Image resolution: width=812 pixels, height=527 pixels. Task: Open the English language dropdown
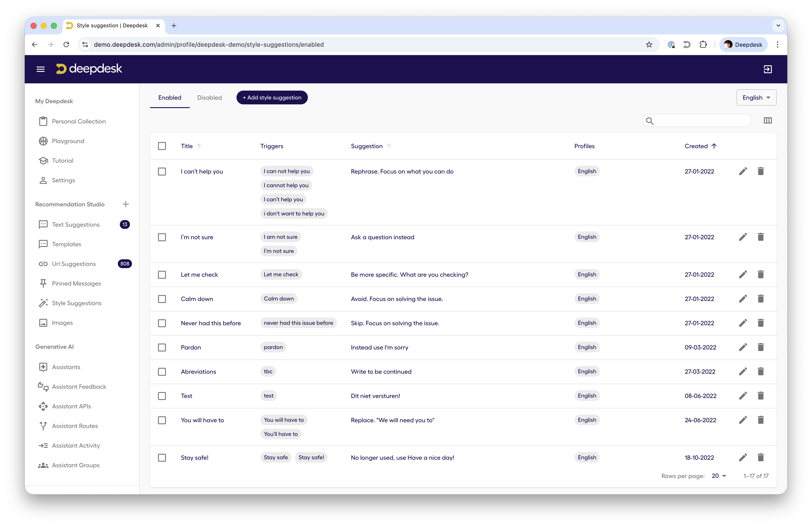pyautogui.click(x=756, y=98)
